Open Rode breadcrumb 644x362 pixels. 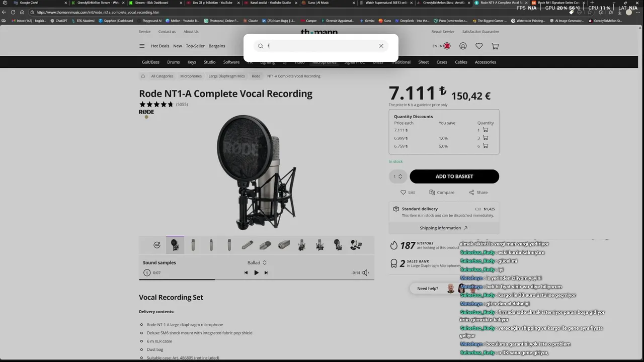256,76
